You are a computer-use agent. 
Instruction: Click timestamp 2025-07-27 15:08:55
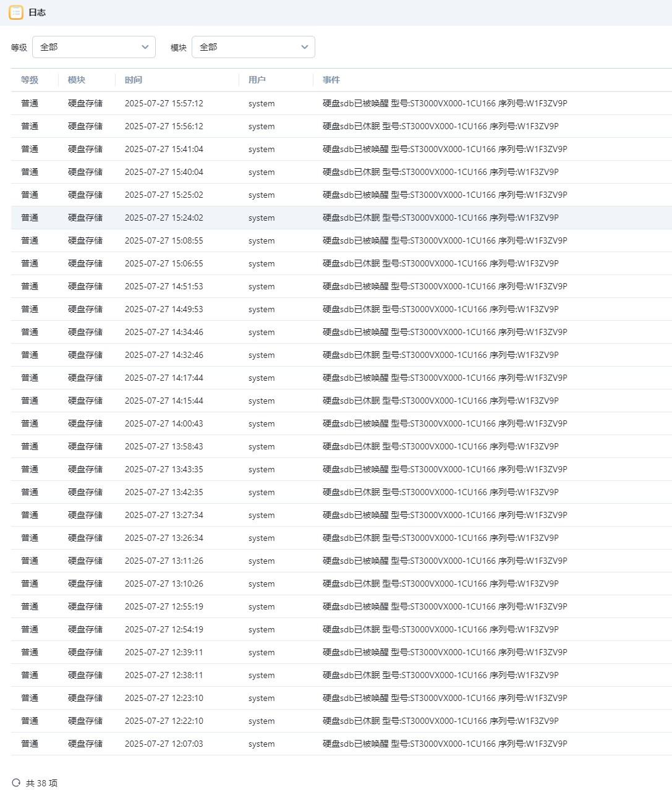coord(164,240)
